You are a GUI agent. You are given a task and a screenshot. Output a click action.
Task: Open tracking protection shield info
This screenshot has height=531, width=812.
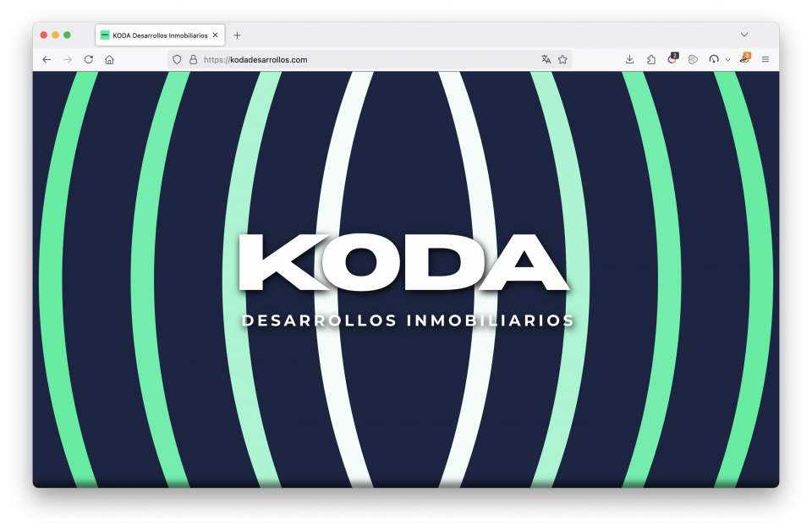[177, 60]
